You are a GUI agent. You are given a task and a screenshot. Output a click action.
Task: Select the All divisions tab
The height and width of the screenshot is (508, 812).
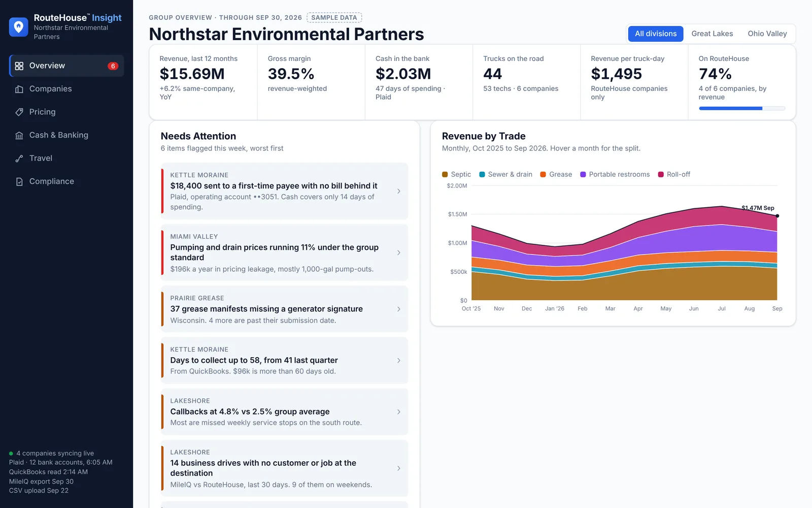tap(656, 34)
